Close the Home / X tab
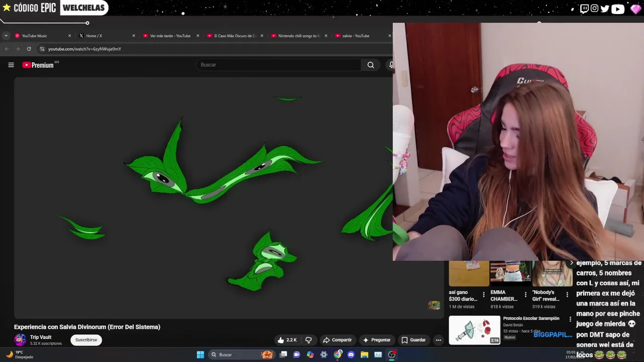 pos(133,36)
